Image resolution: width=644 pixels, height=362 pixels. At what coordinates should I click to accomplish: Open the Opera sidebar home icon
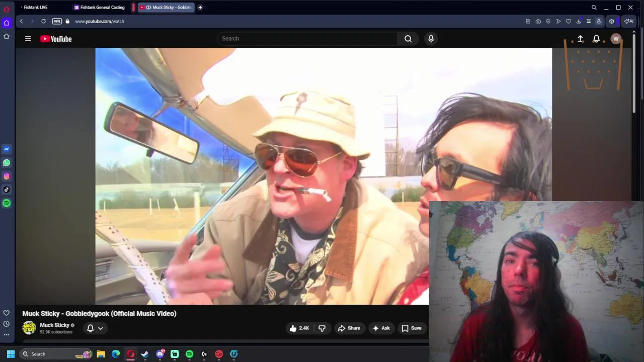pyautogui.click(x=7, y=23)
